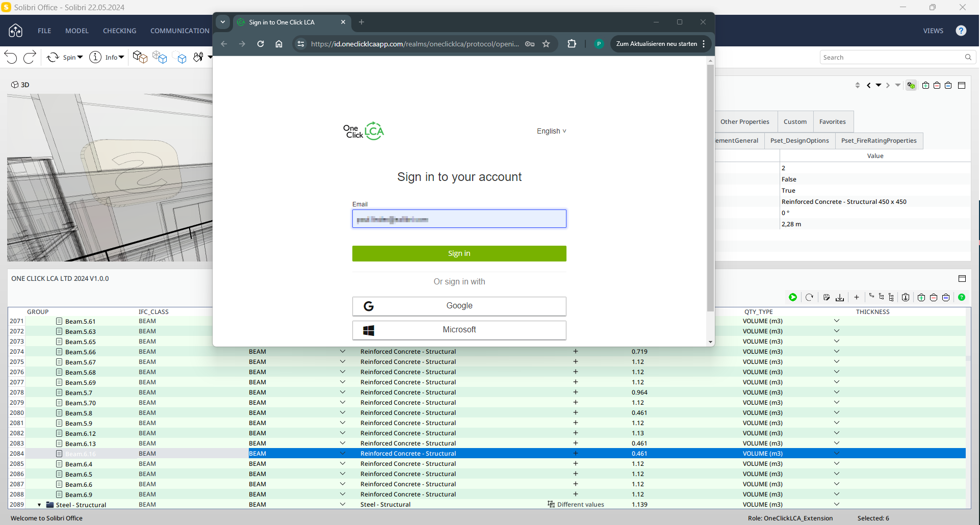This screenshot has height=525, width=980.
Task: Open the CHECKING menu
Action: (119, 31)
